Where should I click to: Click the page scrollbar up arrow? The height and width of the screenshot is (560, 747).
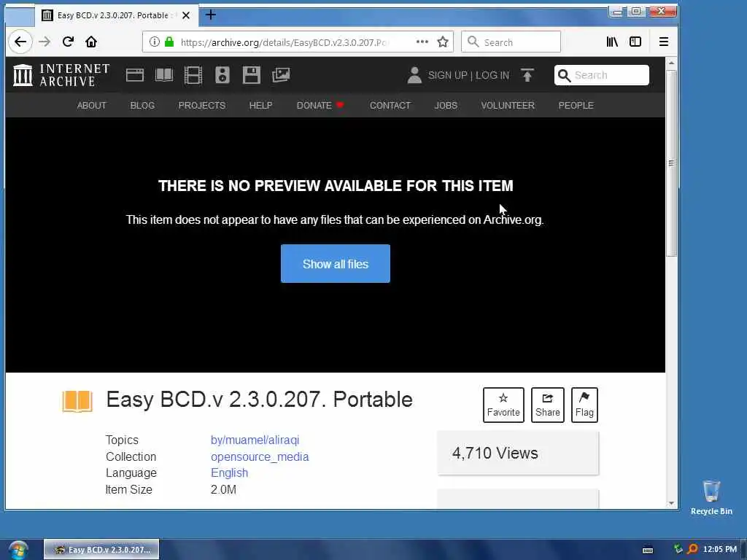point(671,63)
